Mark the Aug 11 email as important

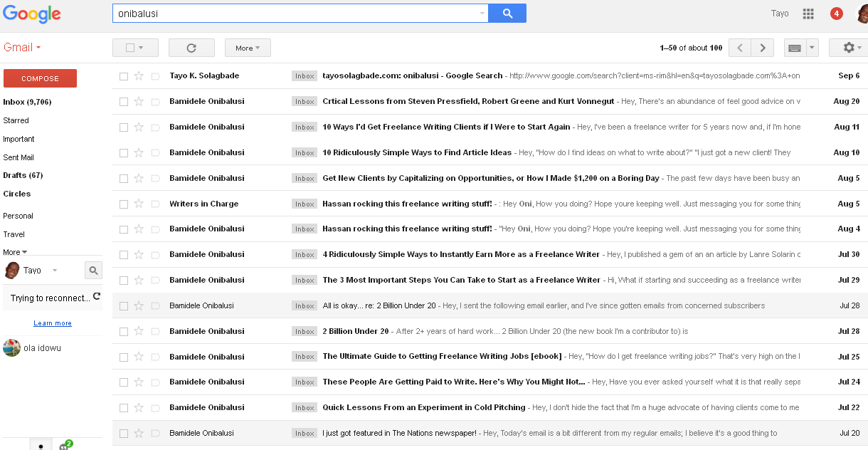[155, 127]
